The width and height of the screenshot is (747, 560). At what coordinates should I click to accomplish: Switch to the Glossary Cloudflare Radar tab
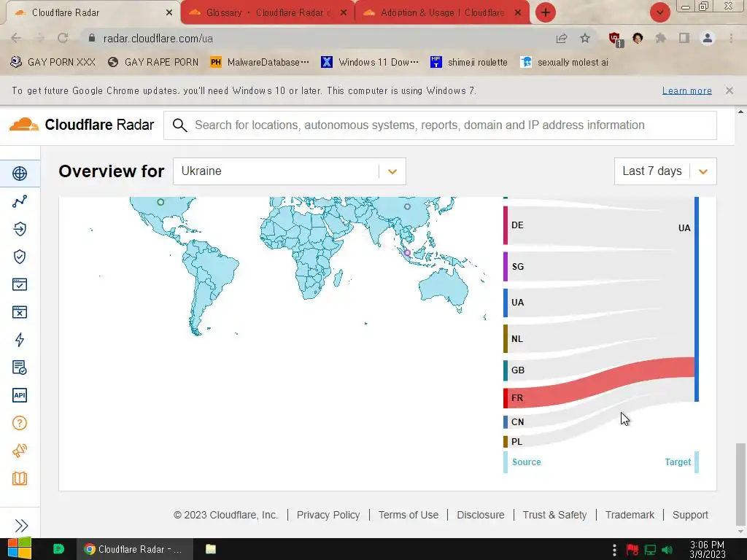tap(267, 12)
